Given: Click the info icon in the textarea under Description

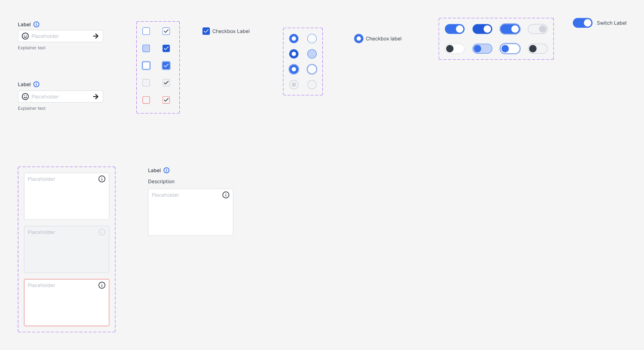Looking at the screenshot, I should [x=226, y=195].
